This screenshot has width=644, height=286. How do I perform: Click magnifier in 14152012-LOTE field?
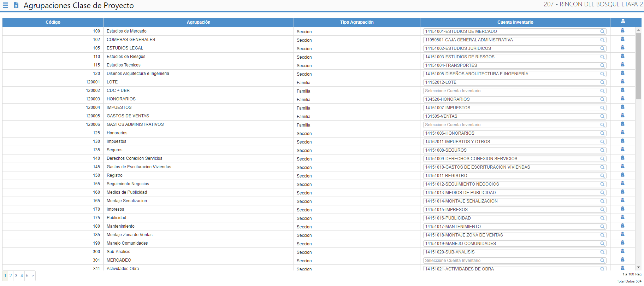coord(602,82)
